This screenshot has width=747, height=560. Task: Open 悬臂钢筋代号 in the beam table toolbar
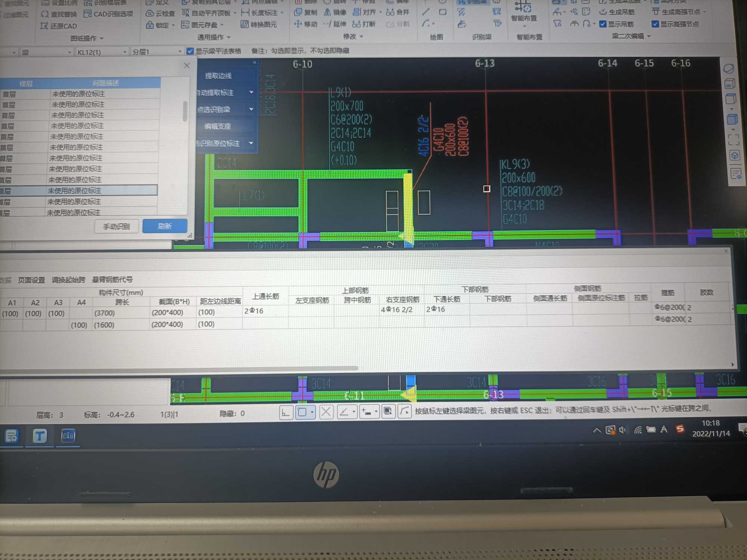pos(112,279)
